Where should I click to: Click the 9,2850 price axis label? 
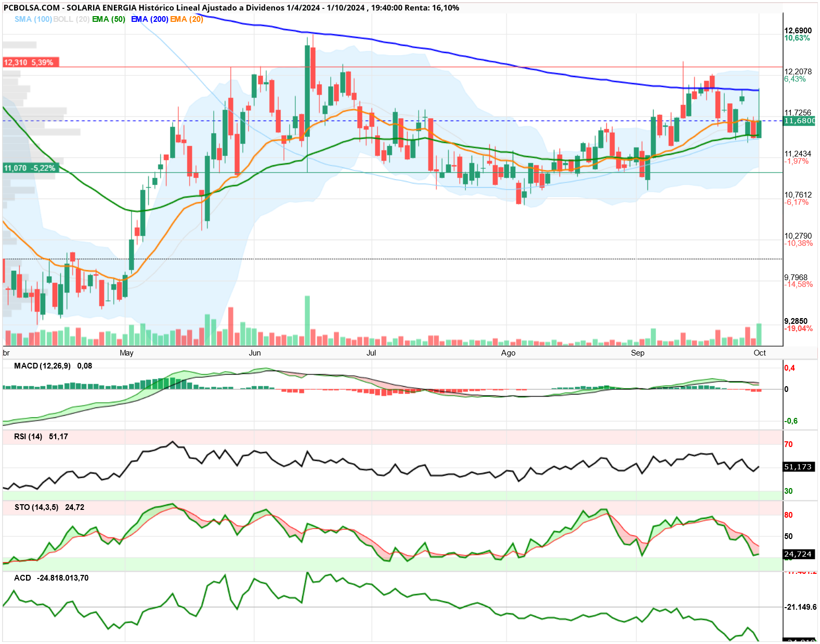(796, 321)
